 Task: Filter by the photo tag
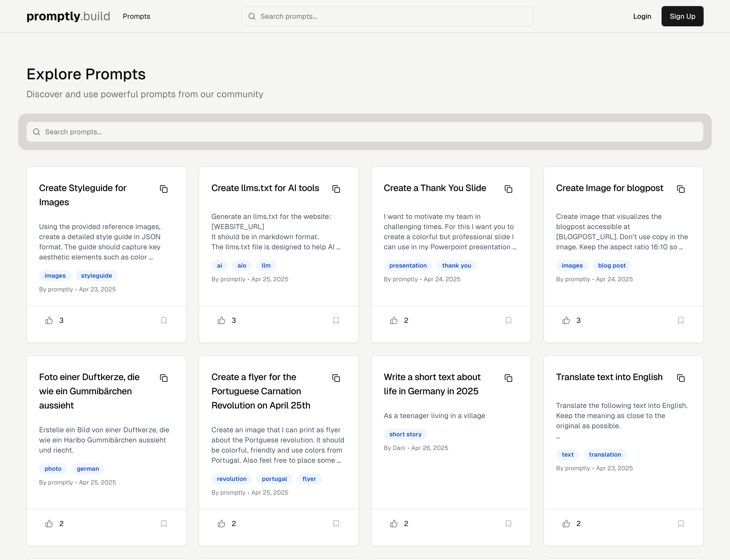coord(53,469)
